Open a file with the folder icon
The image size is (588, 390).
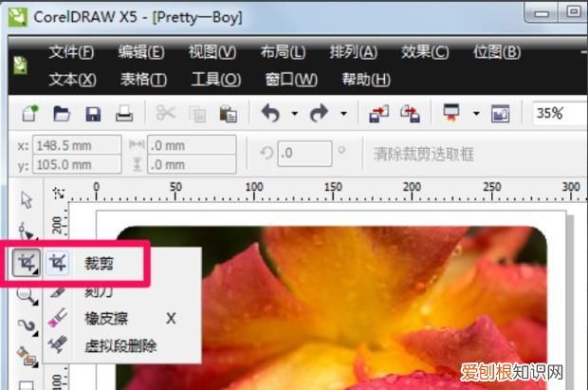tap(62, 114)
